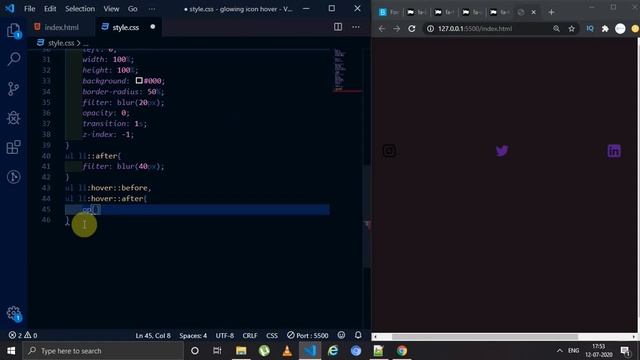This screenshot has width=640, height=360.
Task: Click the errors and warnings count in the status bar
Action: tap(23, 335)
